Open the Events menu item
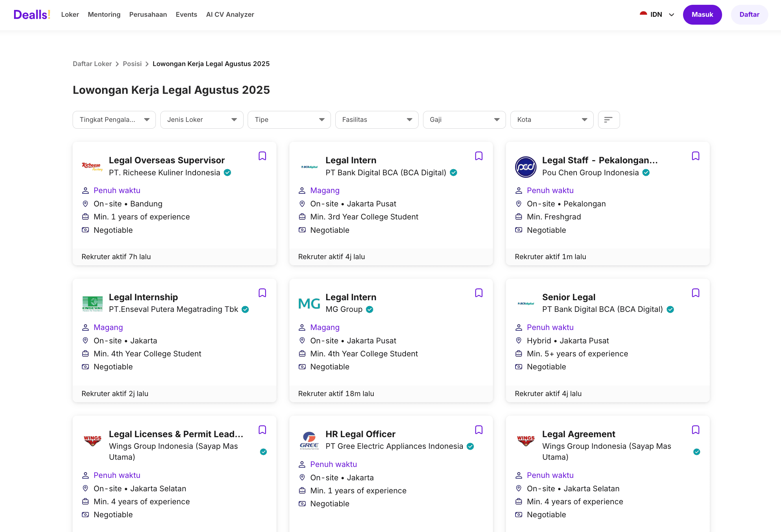Viewport: 781px width, 532px height. click(x=186, y=15)
